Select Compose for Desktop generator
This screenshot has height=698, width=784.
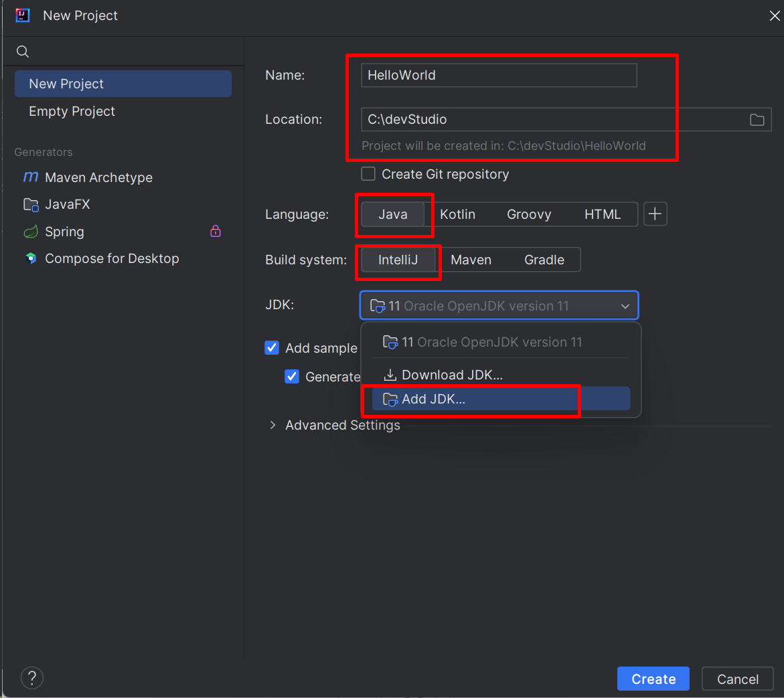[102, 258]
